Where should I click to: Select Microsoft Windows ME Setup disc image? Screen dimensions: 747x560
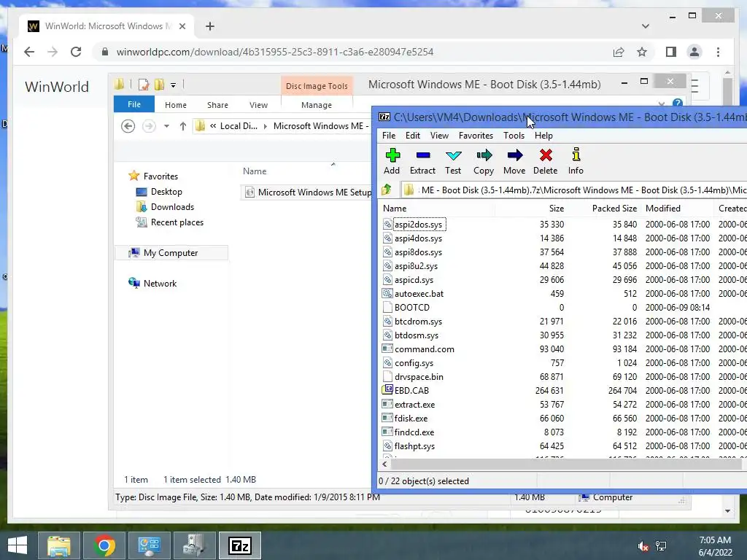point(308,192)
